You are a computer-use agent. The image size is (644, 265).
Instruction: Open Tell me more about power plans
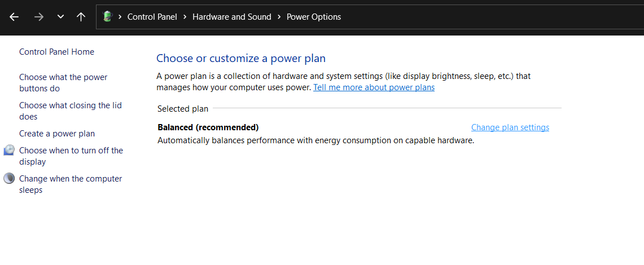(x=374, y=87)
